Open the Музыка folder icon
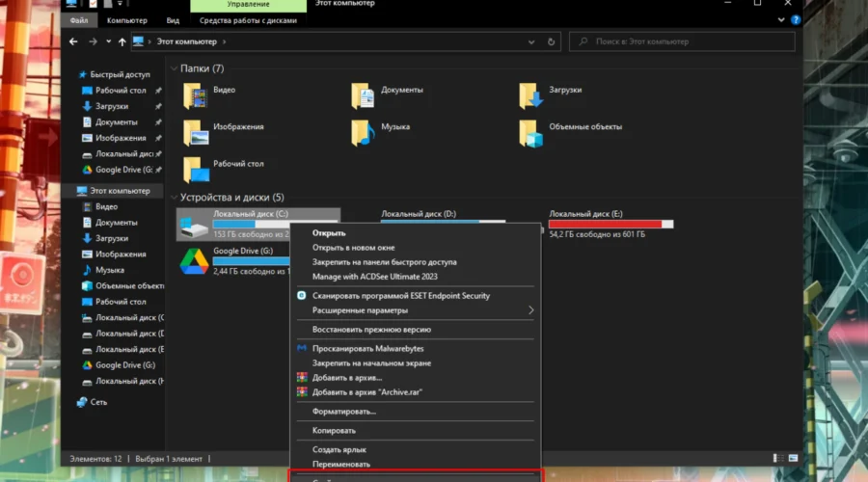Viewport: 868px width, 482px height. (364, 133)
